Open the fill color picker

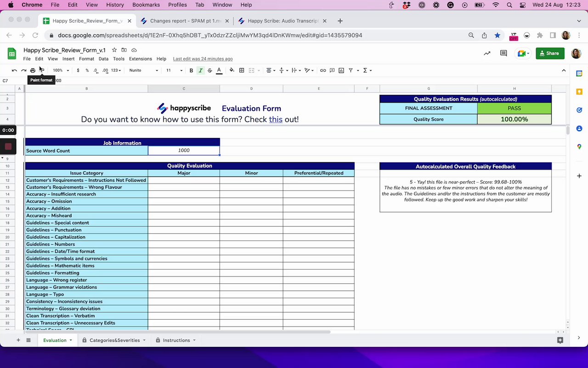[x=232, y=70]
